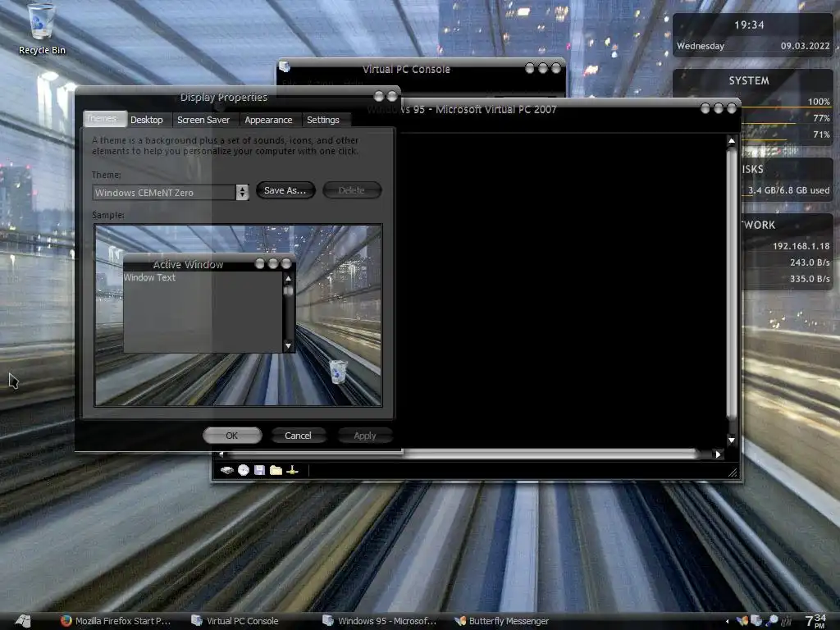This screenshot has width=840, height=630.
Task: Switch to Windows 95 - Microsoft taskbar button
Action: pyautogui.click(x=380, y=621)
